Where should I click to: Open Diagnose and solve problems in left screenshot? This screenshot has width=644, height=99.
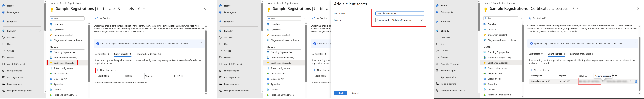pos(68,40)
